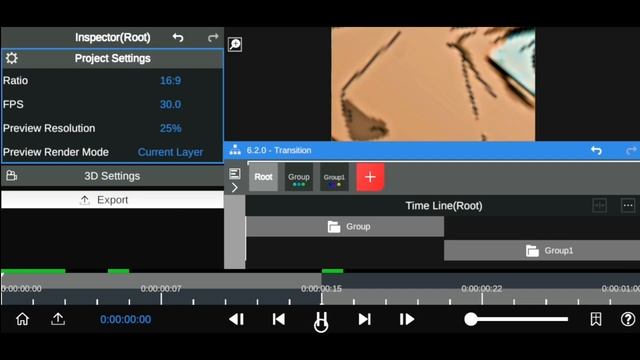
Task: Switch to the Group tab
Action: coord(299,177)
